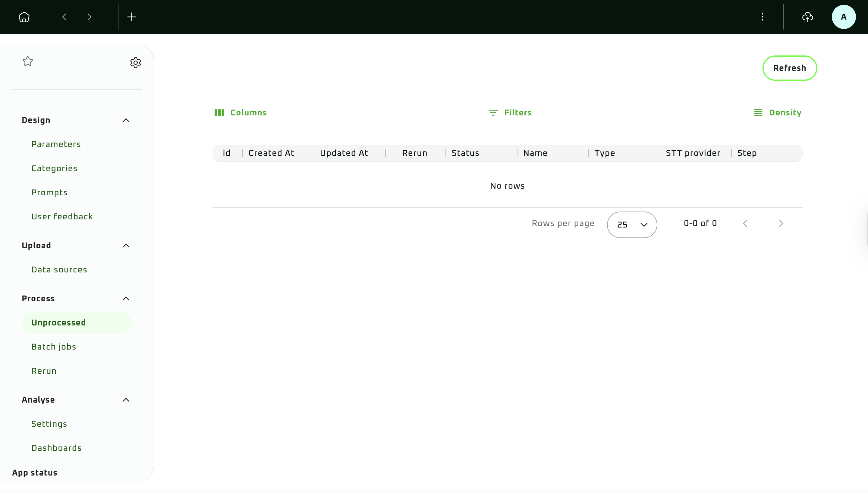Collapse the Design section
Image resolution: width=868 pixels, height=493 pixels.
(x=126, y=121)
